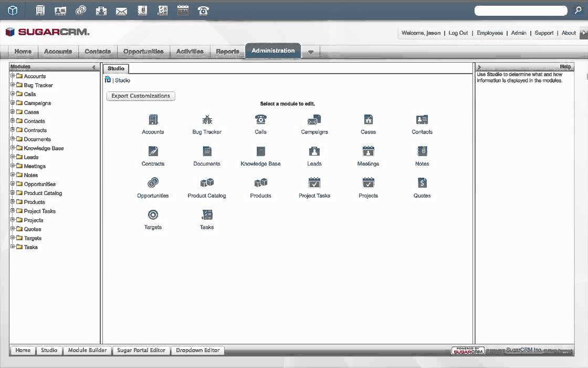
Task: Open the Employees link
Action: click(x=490, y=33)
